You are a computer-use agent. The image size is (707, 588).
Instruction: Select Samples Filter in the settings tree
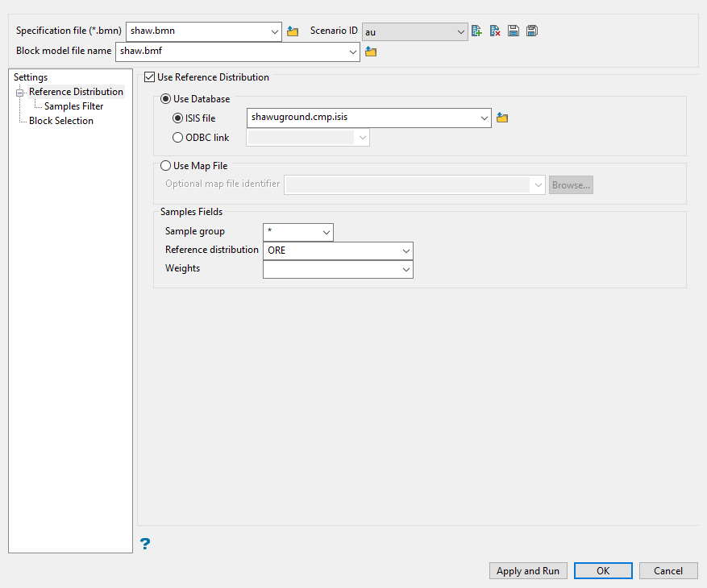[x=73, y=106]
